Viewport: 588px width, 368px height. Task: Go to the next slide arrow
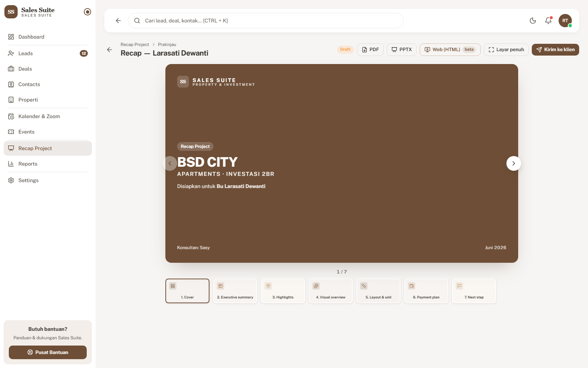coord(514,163)
